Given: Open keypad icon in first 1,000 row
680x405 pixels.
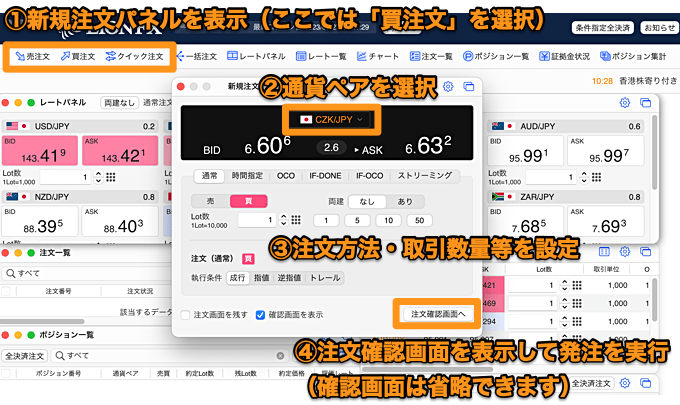Looking at the screenshot, I should 577,285.
